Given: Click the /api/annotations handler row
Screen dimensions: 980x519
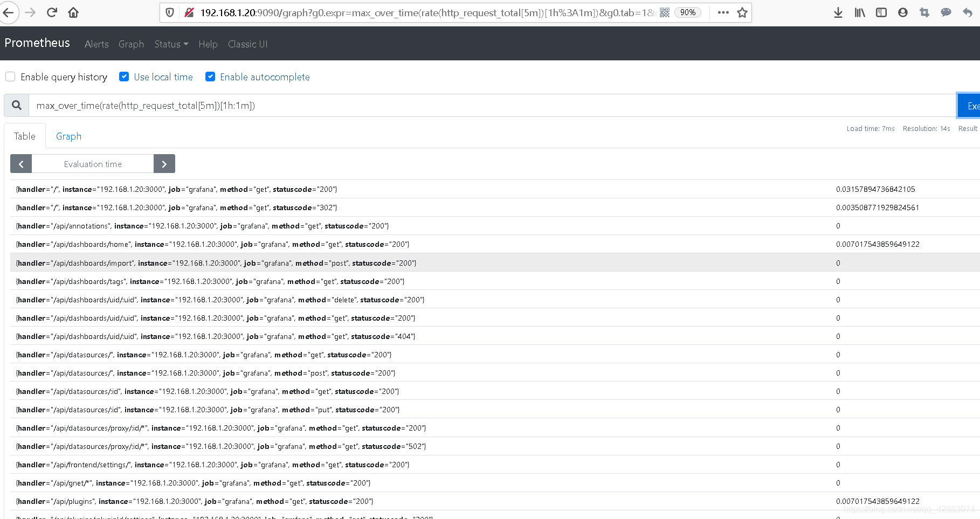Looking at the screenshot, I should click(x=495, y=226).
